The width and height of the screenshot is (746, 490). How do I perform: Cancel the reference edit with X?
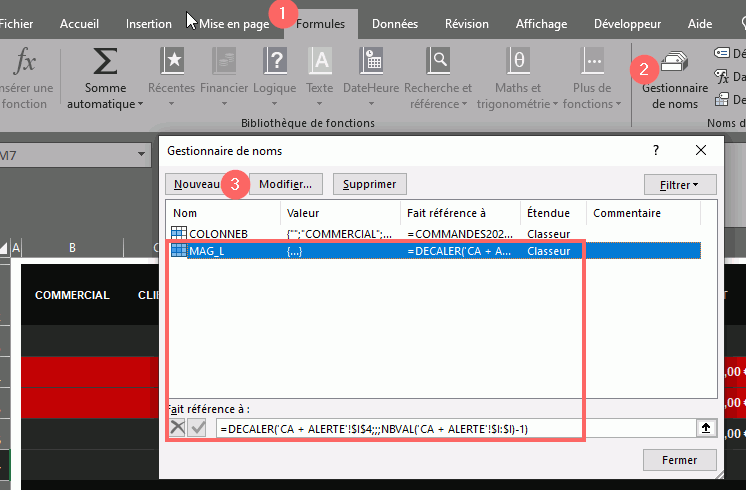click(178, 428)
